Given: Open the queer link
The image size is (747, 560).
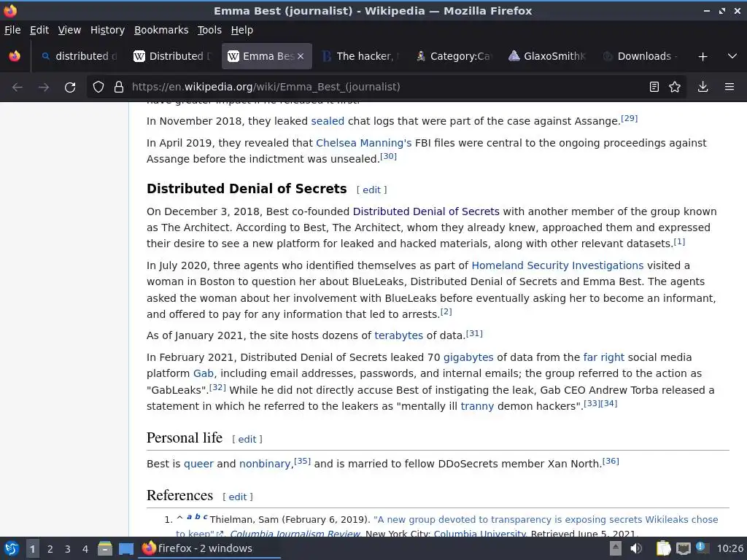Looking at the screenshot, I should click(x=198, y=464).
